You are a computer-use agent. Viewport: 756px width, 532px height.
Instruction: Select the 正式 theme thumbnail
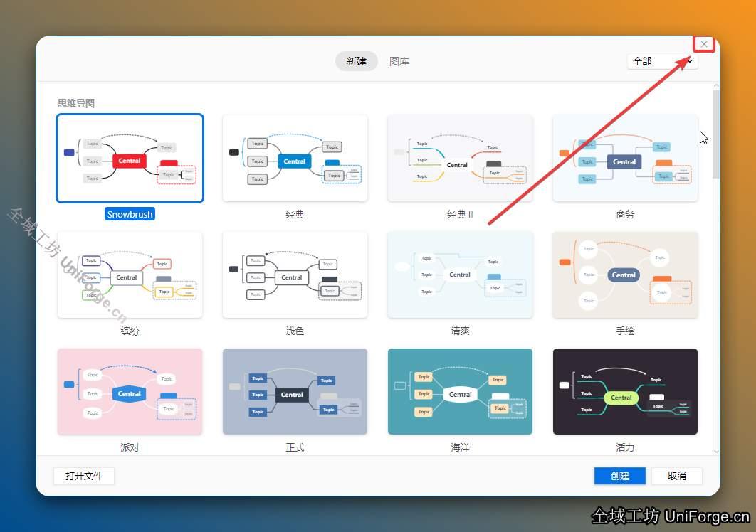pyautogui.click(x=295, y=391)
